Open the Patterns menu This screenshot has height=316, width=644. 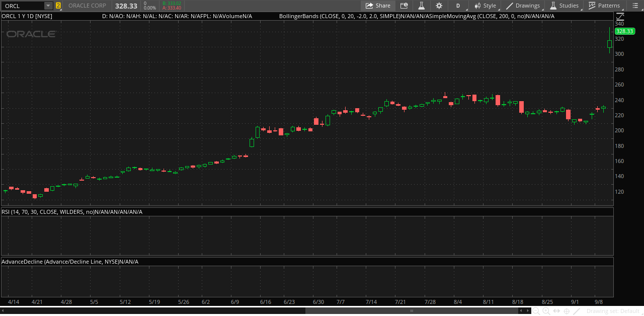[604, 6]
